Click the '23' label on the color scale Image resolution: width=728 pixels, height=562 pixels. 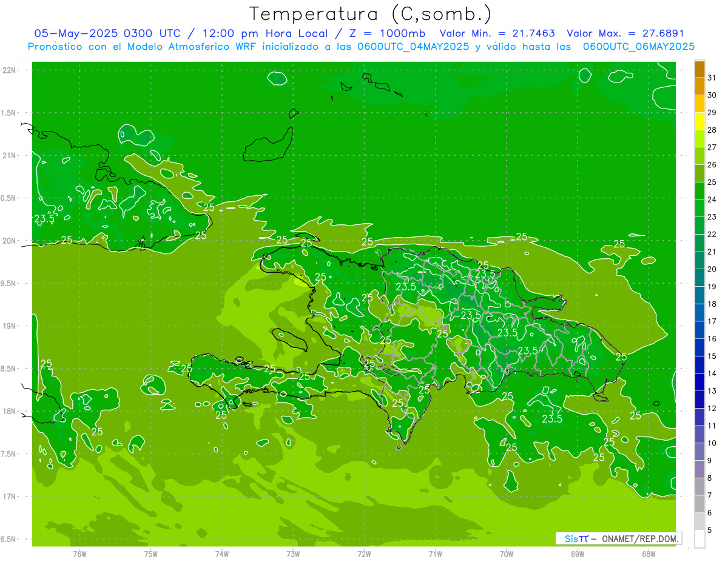[x=712, y=217]
